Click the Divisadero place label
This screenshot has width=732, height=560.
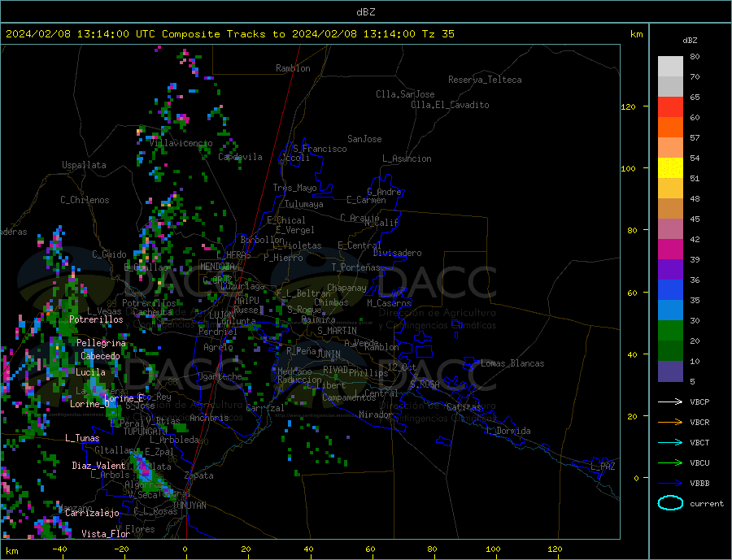click(397, 253)
